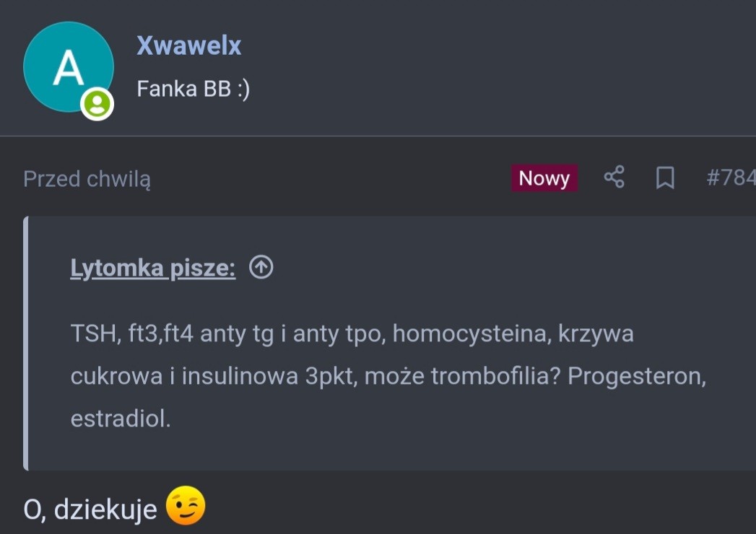Follow the 'Lytomka pisze:' quote link
Image resolution: width=756 pixels, height=534 pixels.
click(152, 268)
